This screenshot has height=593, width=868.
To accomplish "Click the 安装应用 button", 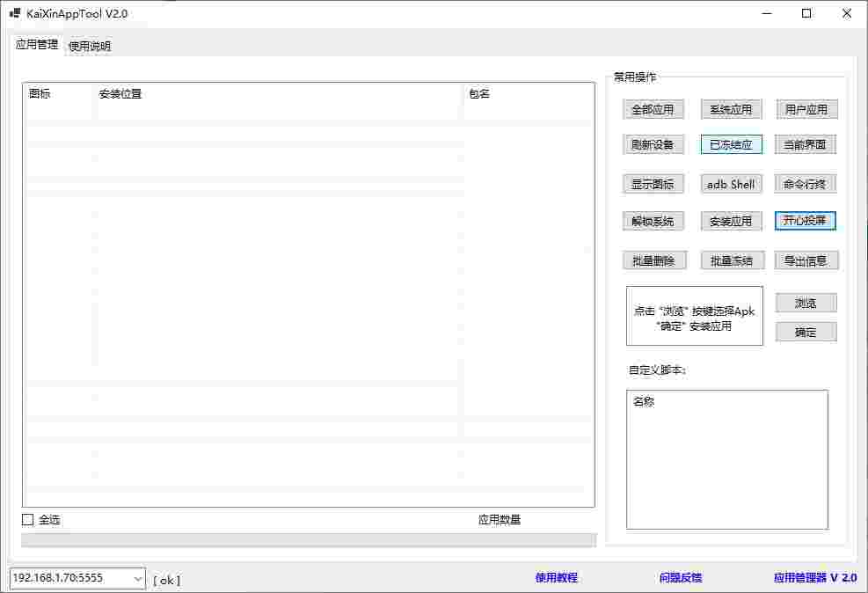I will pyautogui.click(x=732, y=222).
